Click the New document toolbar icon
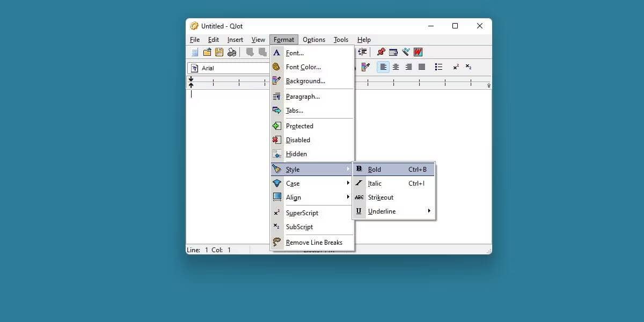The width and height of the screenshot is (644, 322). (195, 52)
